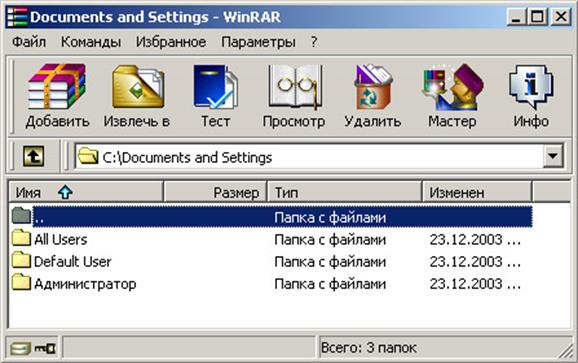
Task: Select the Default User row name
Action: 73,262
